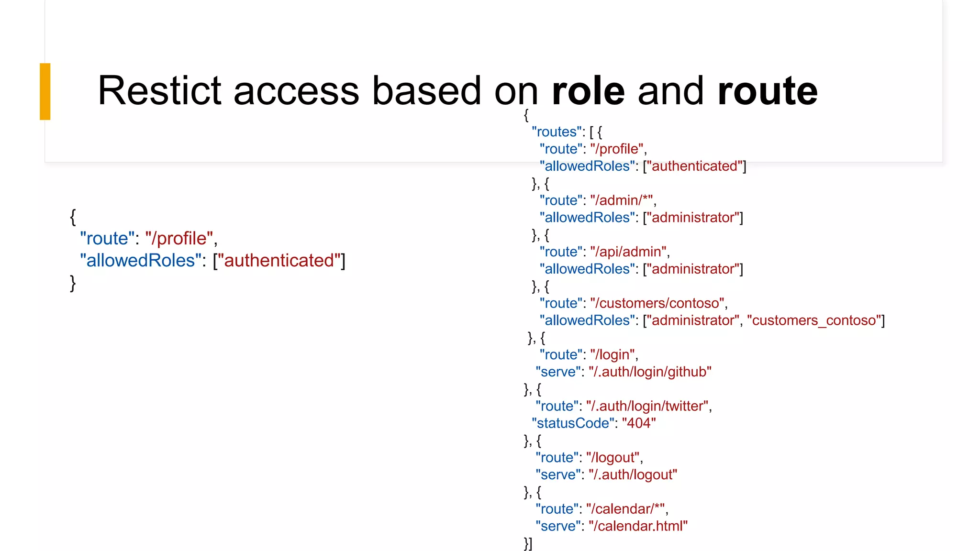Viewport: 980px width, 551px height.
Task: Click "/profile" in the left code snippet
Action: click(179, 239)
